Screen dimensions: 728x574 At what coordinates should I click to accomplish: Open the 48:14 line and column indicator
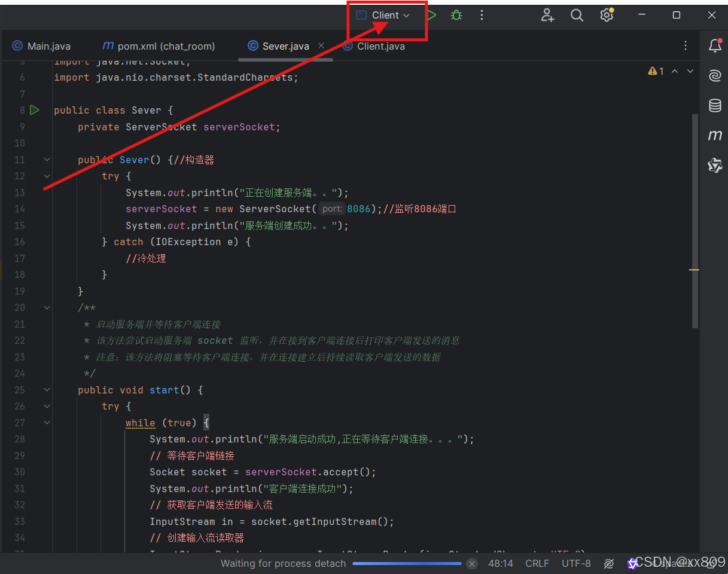501,563
